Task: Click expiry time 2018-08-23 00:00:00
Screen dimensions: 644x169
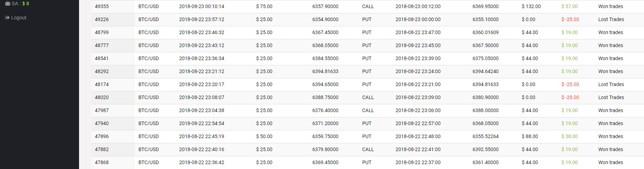Action: pos(418,19)
